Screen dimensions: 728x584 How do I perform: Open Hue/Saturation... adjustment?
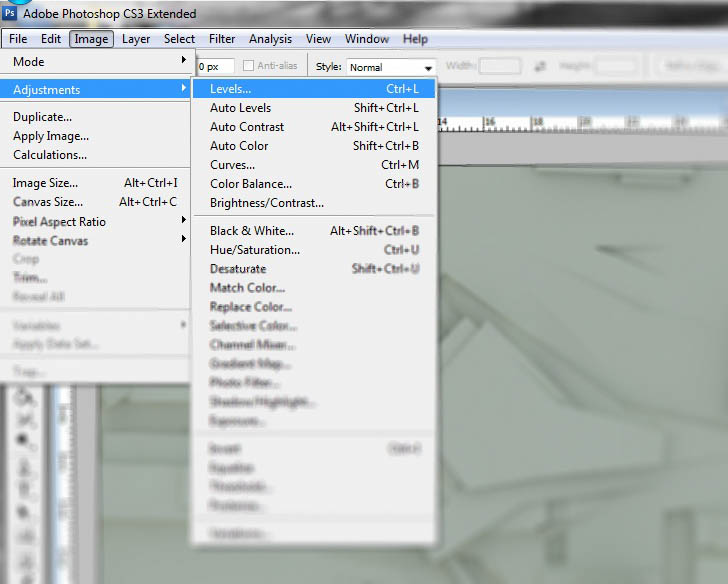[314, 250]
